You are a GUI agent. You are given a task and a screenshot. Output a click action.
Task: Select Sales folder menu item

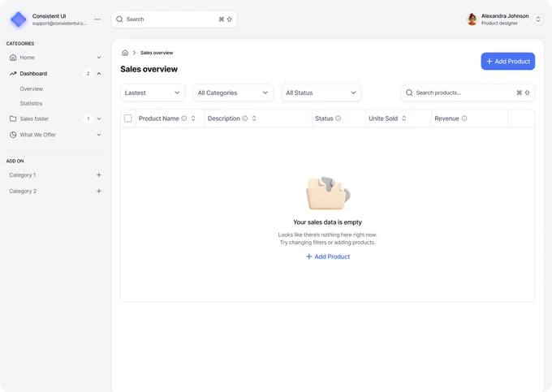(34, 118)
